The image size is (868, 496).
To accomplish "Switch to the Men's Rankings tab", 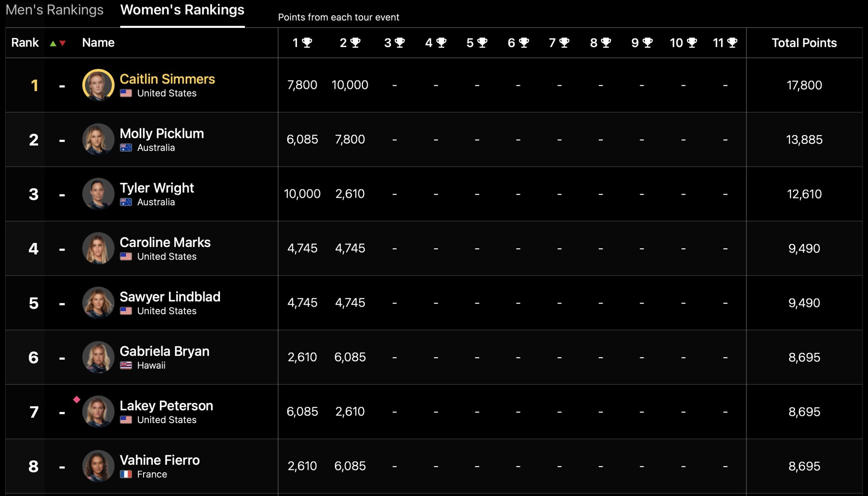I will coord(55,10).
